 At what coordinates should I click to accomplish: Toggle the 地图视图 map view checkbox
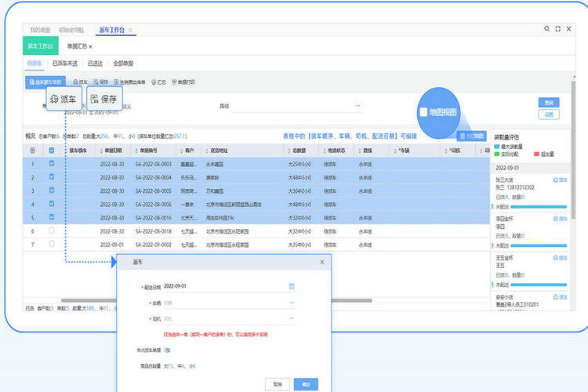click(424, 112)
